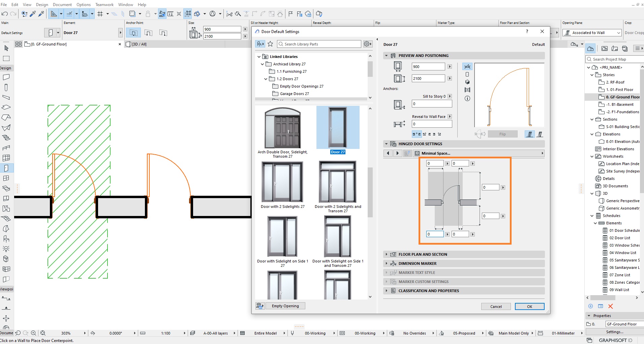The width and height of the screenshot is (644, 344).
Task: Select the Slab tool in the toolbox
Action: point(6,107)
